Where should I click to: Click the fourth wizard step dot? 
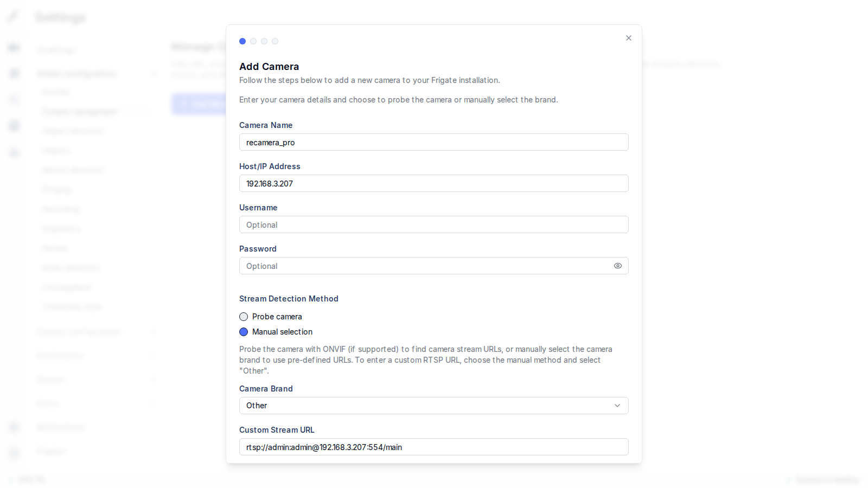275,41
